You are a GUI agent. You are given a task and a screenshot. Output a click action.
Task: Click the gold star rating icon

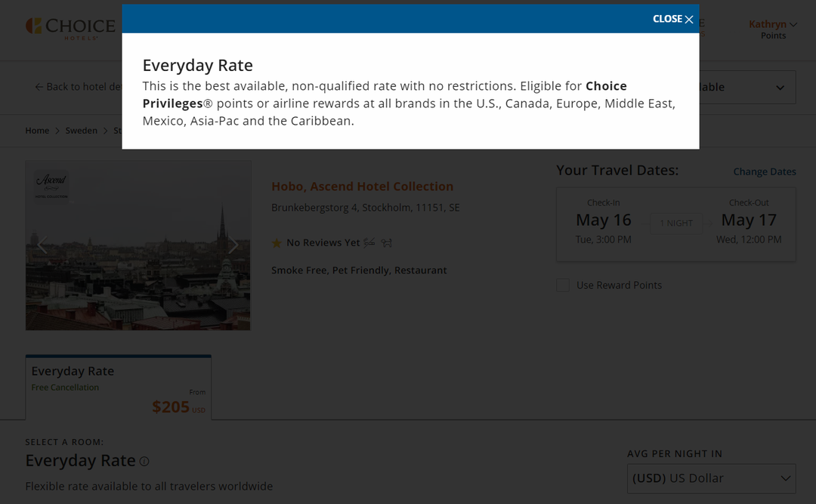[277, 243]
